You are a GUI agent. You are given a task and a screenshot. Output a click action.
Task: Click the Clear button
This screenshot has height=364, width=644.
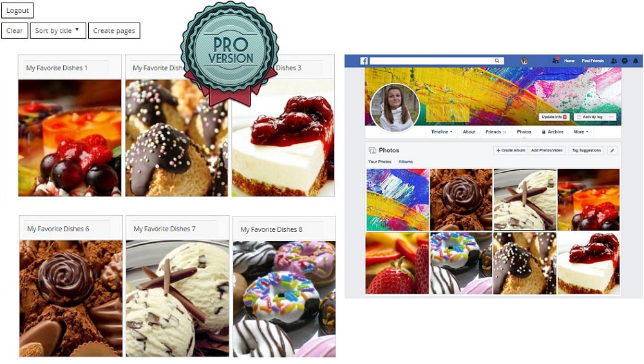pos(15,30)
